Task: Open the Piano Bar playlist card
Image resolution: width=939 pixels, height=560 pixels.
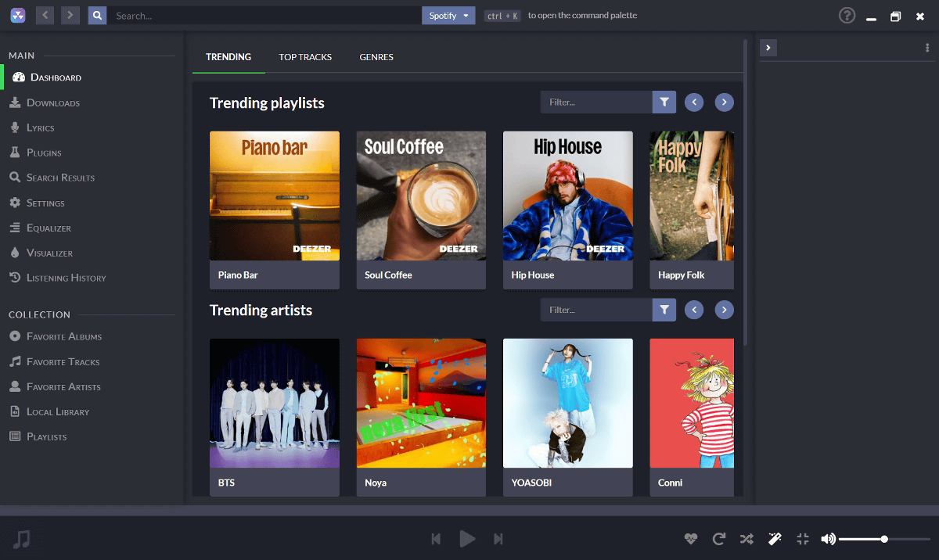Action: pyautogui.click(x=275, y=210)
